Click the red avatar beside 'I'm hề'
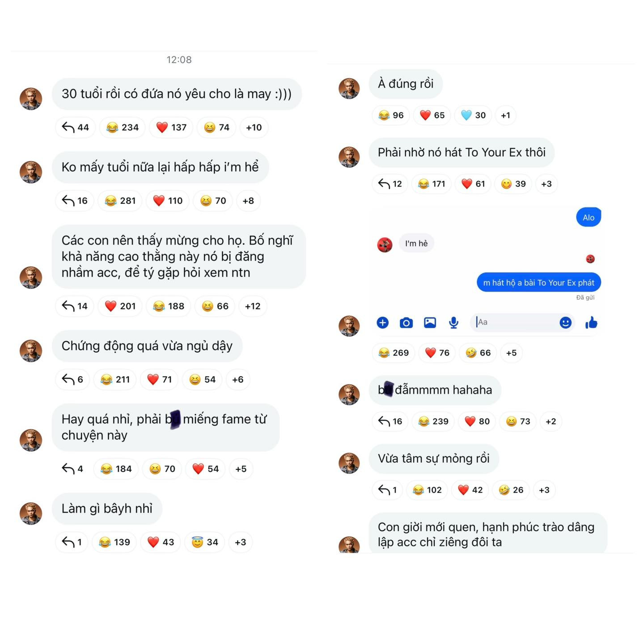This screenshot has height=644, width=644. [385, 245]
